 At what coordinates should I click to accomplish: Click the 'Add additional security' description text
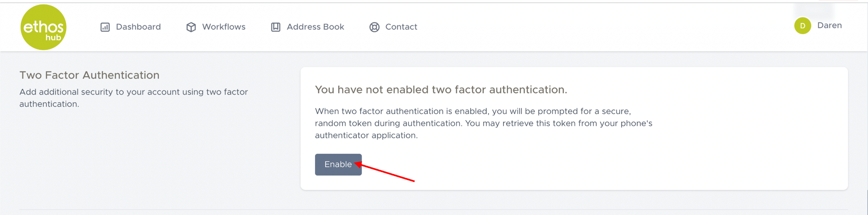click(133, 98)
